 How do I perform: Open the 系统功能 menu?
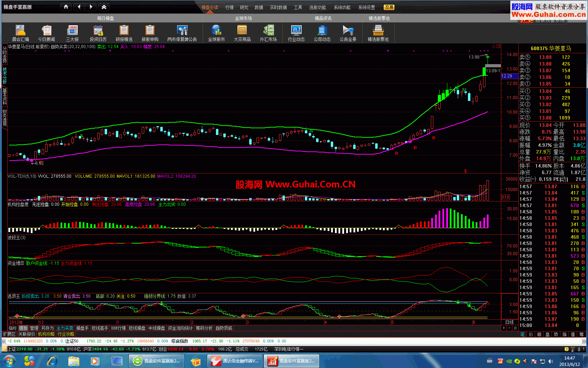pyautogui.click(x=342, y=7)
